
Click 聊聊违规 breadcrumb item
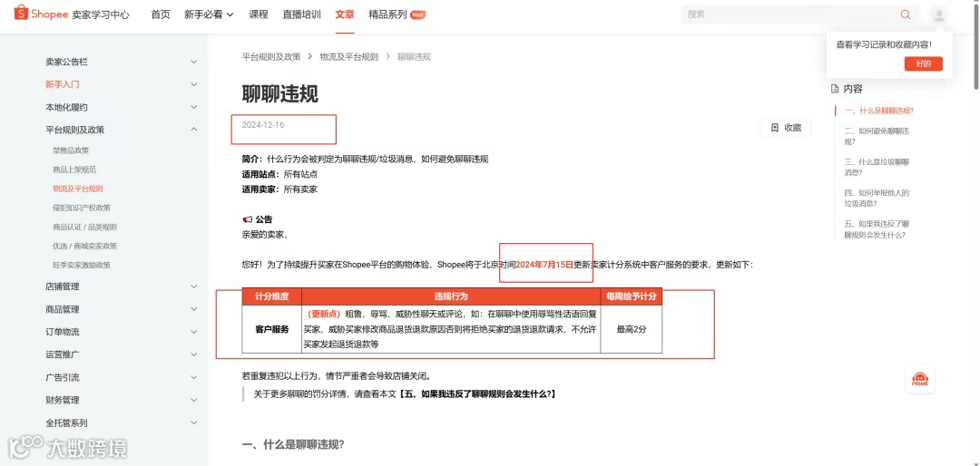[x=414, y=57]
